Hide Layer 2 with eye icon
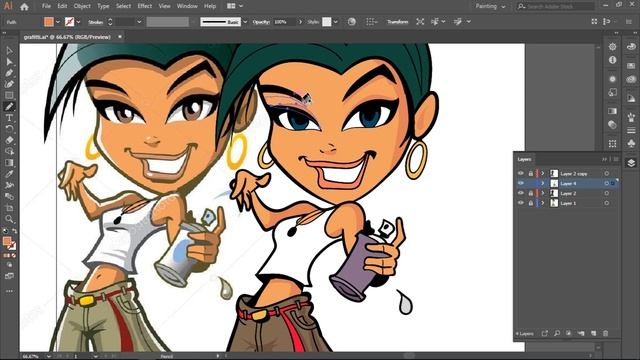 [x=521, y=193]
